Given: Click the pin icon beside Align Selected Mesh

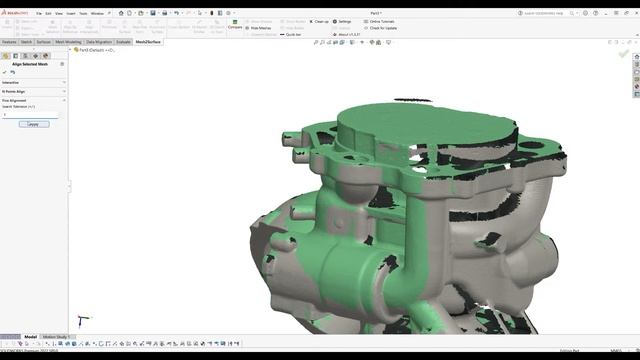Looking at the screenshot, I should (x=62, y=64).
